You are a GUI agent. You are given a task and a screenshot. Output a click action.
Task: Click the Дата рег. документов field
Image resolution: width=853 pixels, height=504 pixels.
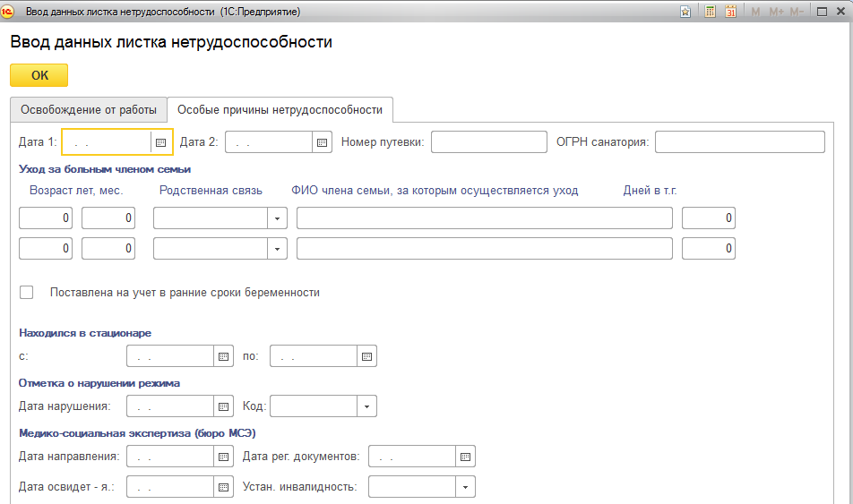click(x=412, y=457)
